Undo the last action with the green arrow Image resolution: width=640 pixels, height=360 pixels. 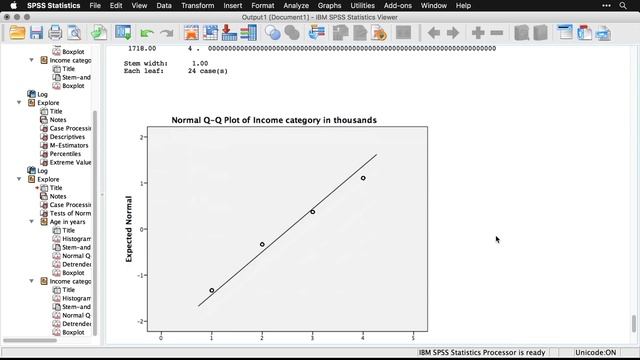point(147,33)
